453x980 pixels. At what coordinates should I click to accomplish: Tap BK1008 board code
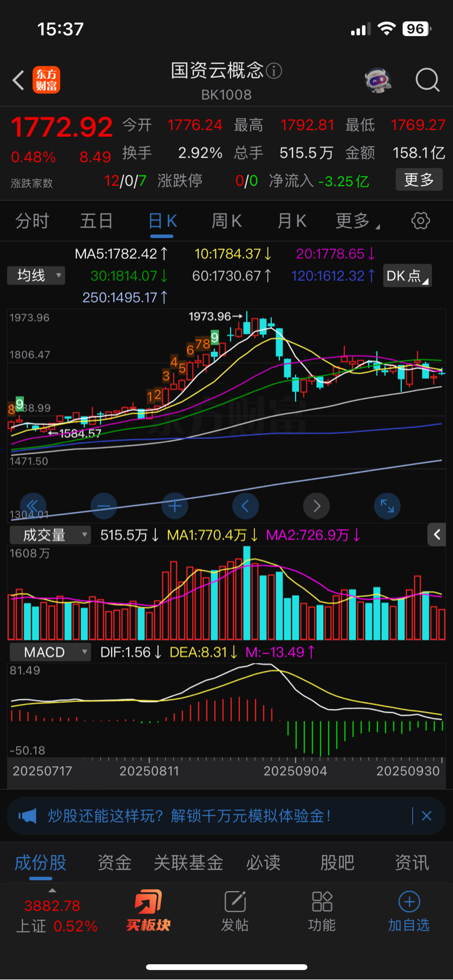point(226,95)
